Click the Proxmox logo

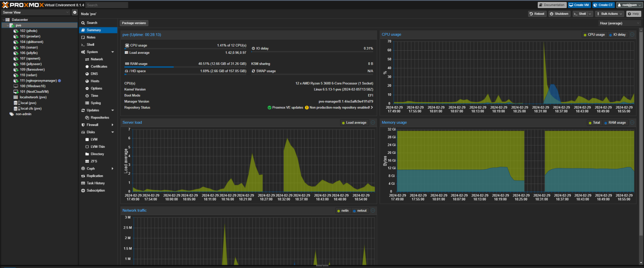point(23,5)
